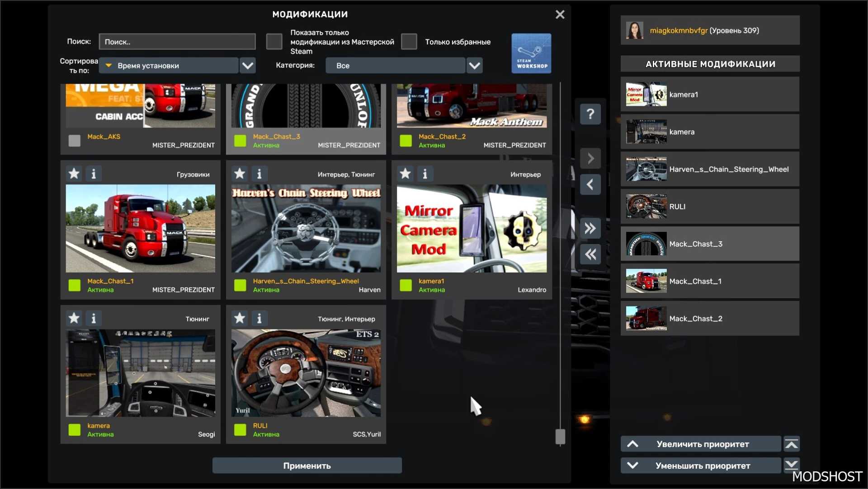Select Harven_s_Chain_Steering_Wheel in active list
The height and width of the screenshot is (489, 868).
coord(710,169)
